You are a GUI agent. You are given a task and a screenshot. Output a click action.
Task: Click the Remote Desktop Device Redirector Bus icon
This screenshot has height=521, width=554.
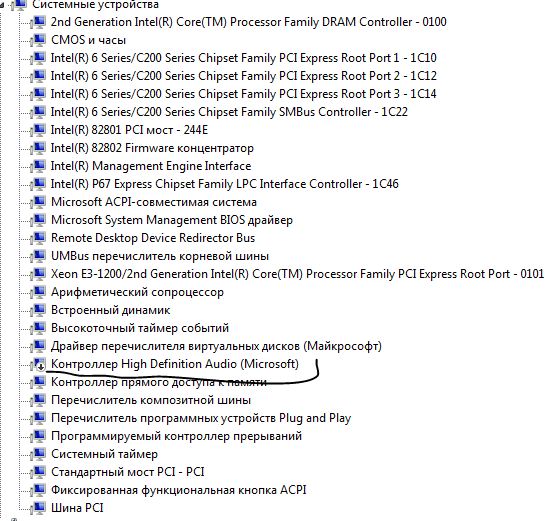pyautogui.click(x=39, y=238)
